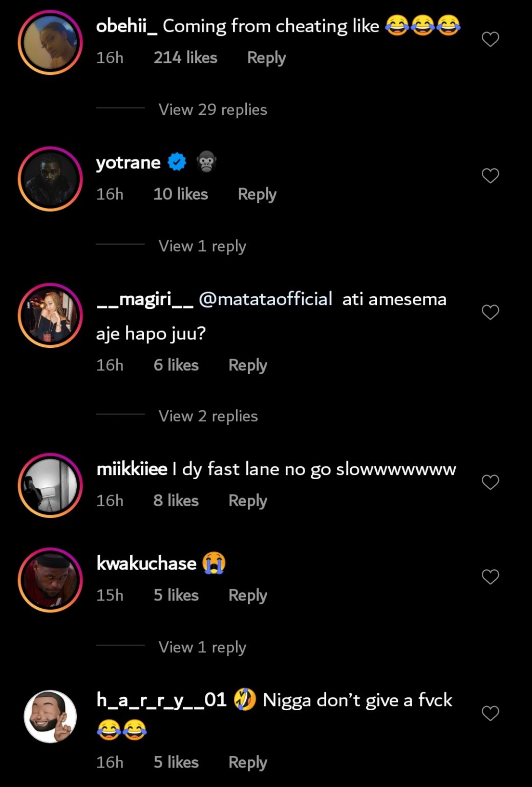Viewport: 532px width, 787px height.
Task: Like __magiri__'s comment
Action: click(x=490, y=312)
